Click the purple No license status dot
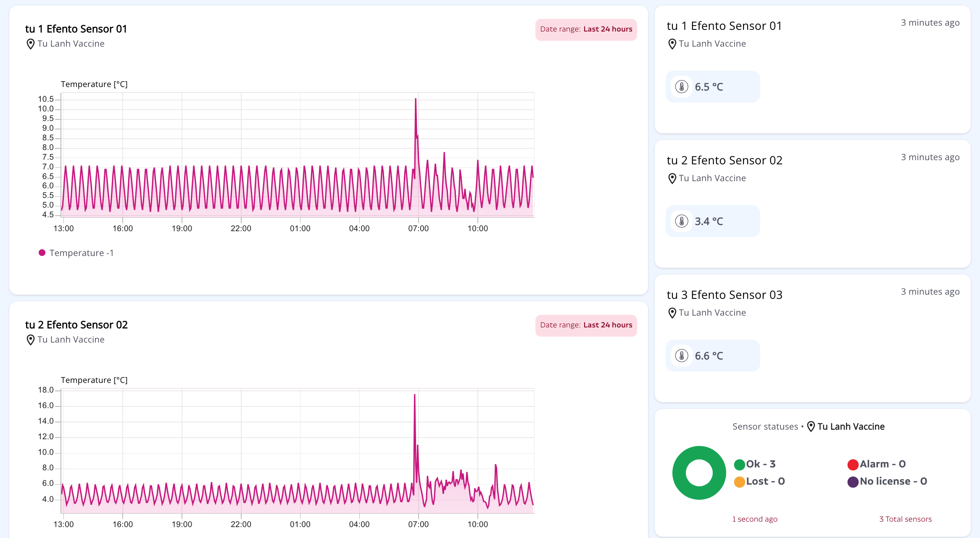980x538 pixels. [853, 482]
